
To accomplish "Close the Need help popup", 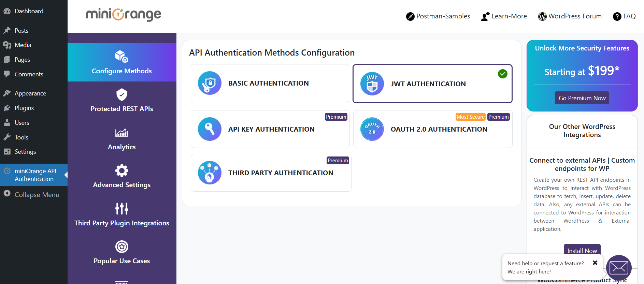I will 595,263.
